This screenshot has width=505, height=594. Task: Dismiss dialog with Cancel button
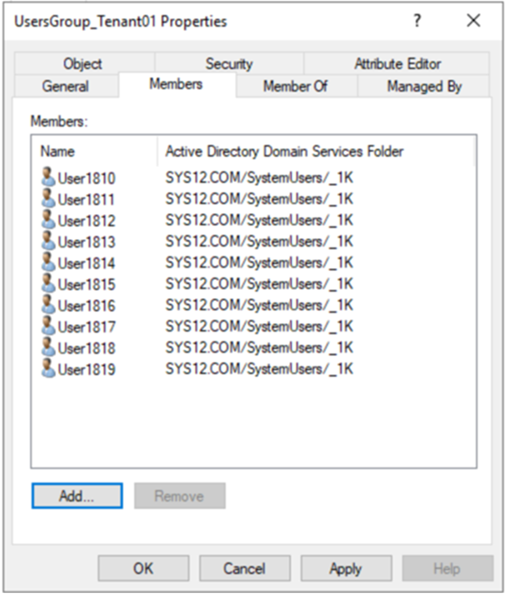tap(244, 568)
